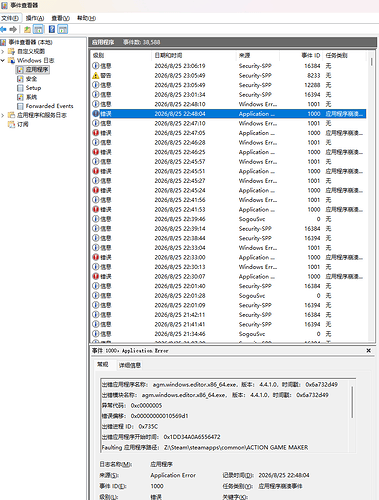Image resolution: width=379 pixels, height=500 pixels.
Task: Select the highlighted 22:48:04 Application error row
Action: 229,114
